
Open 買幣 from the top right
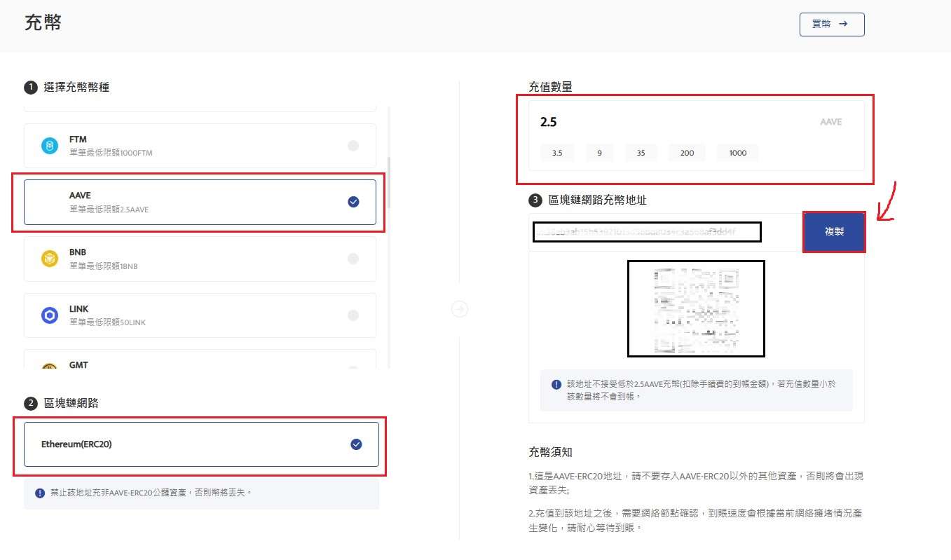(x=832, y=24)
